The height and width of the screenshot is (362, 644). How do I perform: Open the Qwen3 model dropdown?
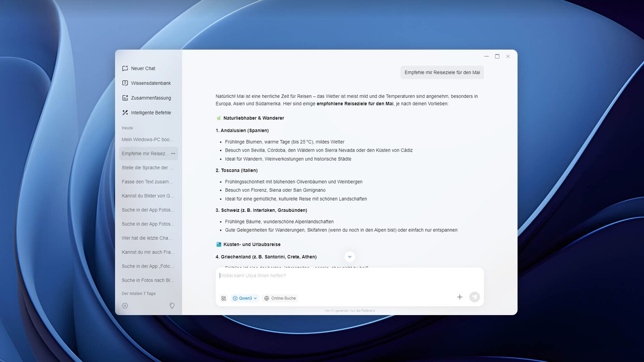click(245, 298)
